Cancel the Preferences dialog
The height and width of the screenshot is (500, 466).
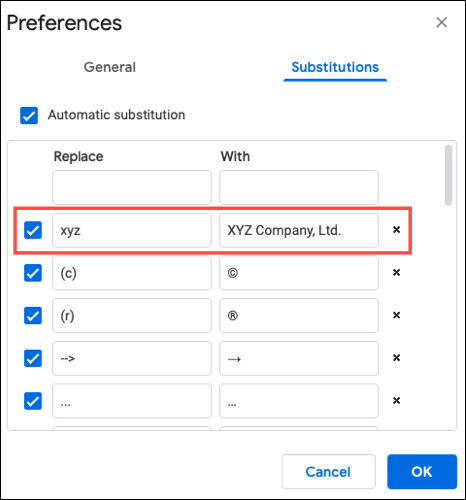pos(328,472)
